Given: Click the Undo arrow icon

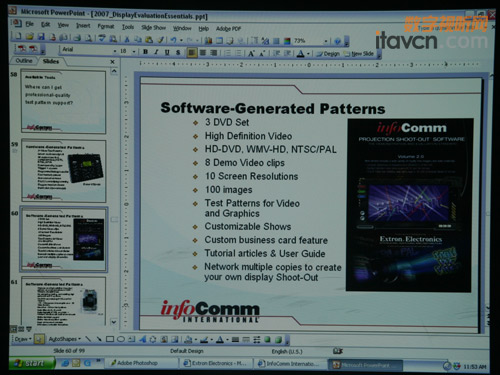Looking at the screenshot, I should click(x=173, y=40).
